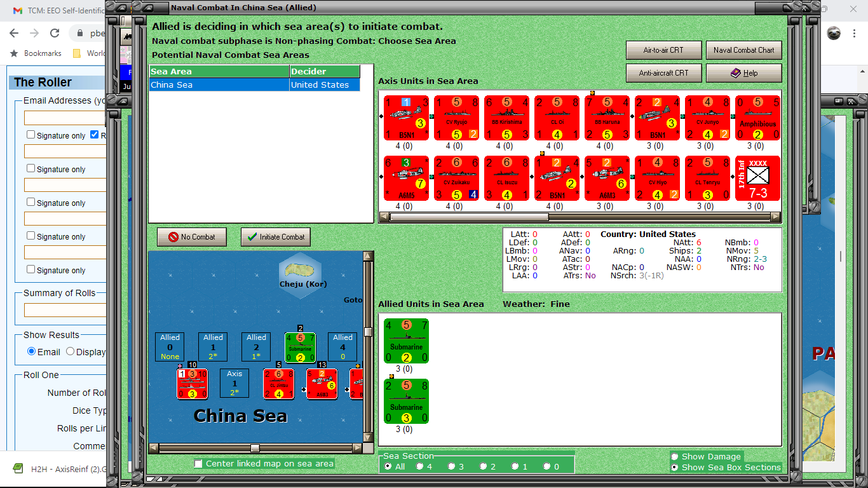Click right arrow of Axis units scrollbar
Screen dimensions: 868x488
[x=775, y=217]
